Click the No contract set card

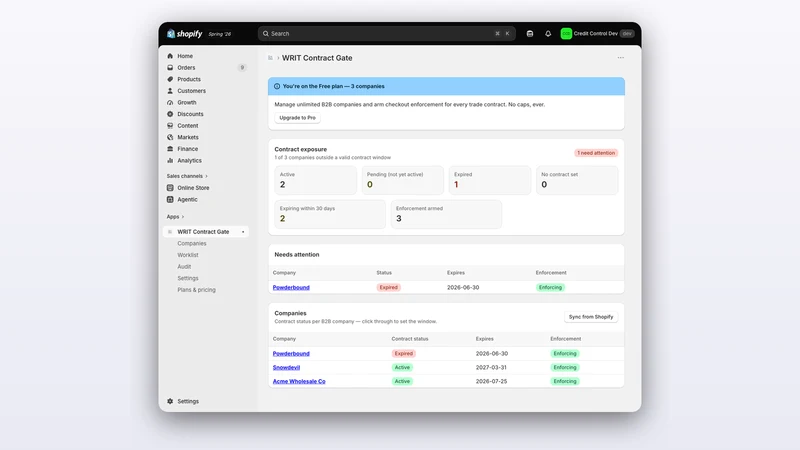[x=577, y=180]
